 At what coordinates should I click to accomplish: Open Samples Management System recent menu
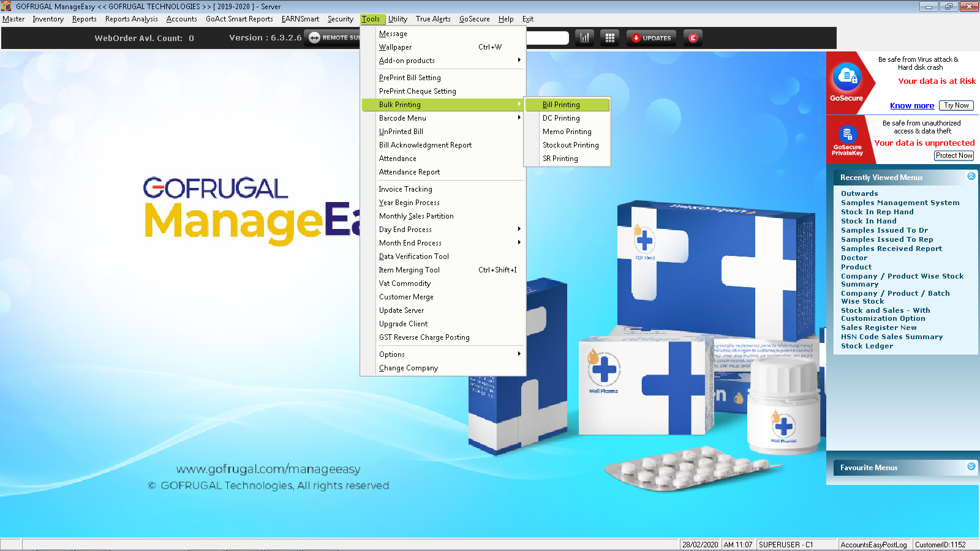[900, 203]
